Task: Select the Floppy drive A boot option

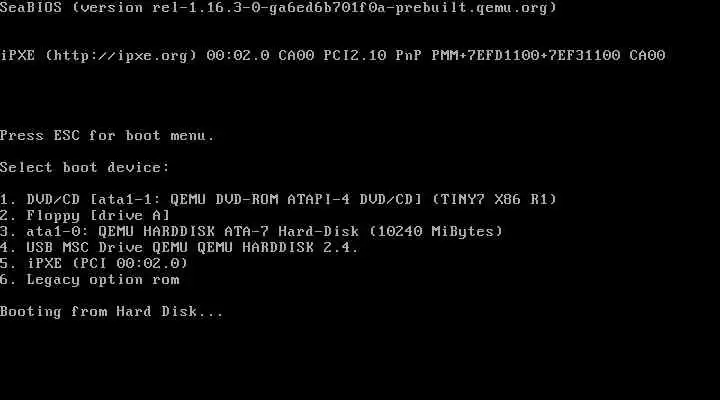Action: [x=85, y=216]
